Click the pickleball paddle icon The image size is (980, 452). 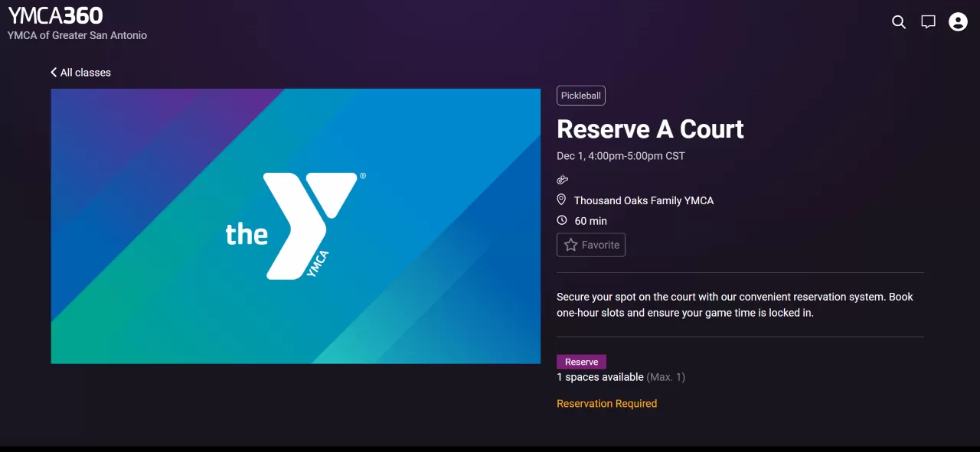coord(562,180)
